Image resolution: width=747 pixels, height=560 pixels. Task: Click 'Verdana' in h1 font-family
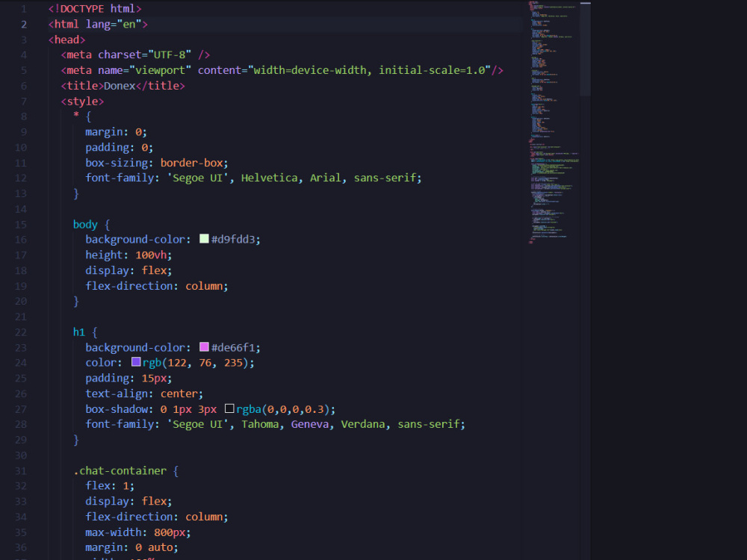pyautogui.click(x=363, y=424)
